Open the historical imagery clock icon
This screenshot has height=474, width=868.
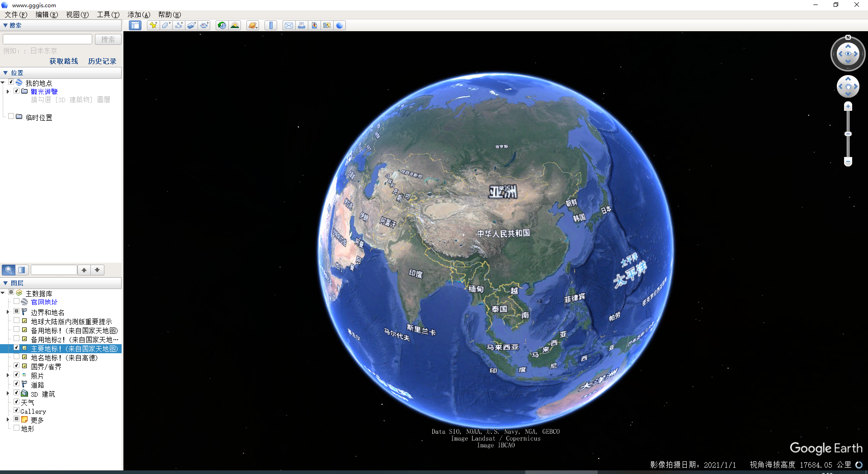tap(222, 25)
